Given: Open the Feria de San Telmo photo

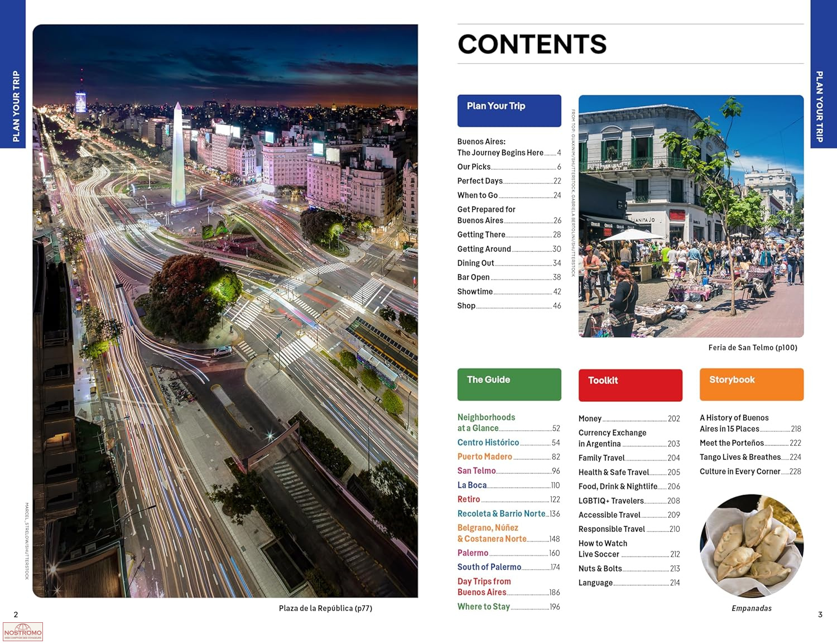Looking at the screenshot, I should [x=691, y=216].
